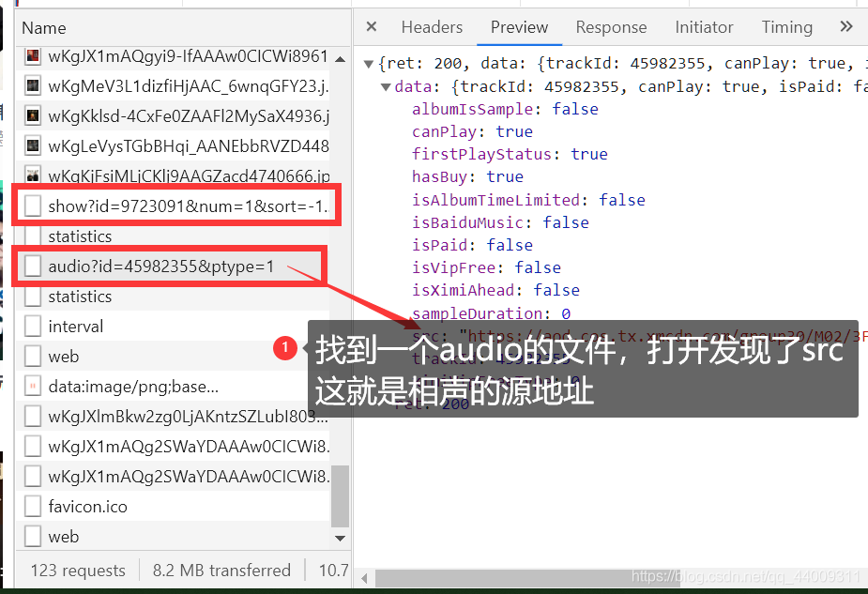This screenshot has width=868, height=594.
Task: Click the 8.2 MB transferred status text
Action: (x=221, y=571)
